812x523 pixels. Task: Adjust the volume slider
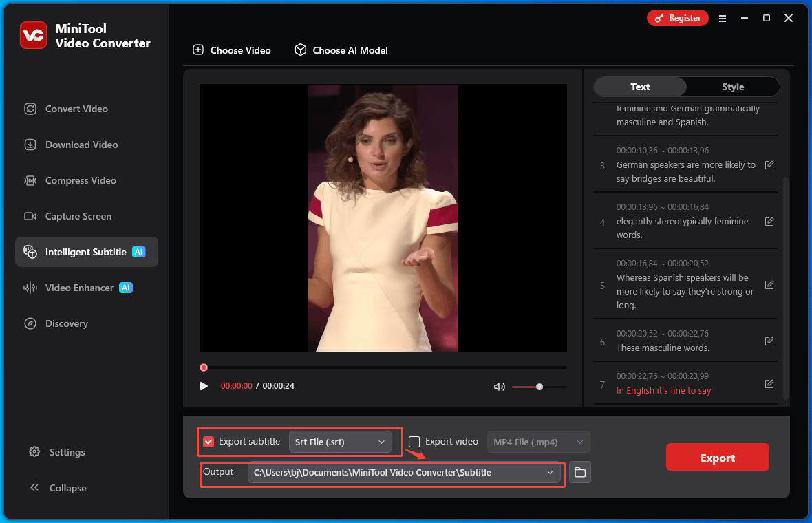click(540, 386)
